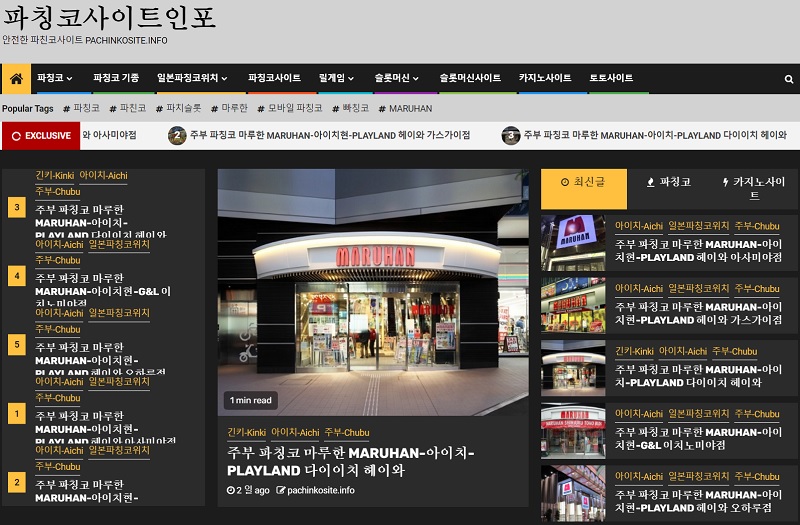Open sidebar post 헤이와 가스가이점 title
The width and height of the screenshot is (800, 525).
(x=698, y=313)
